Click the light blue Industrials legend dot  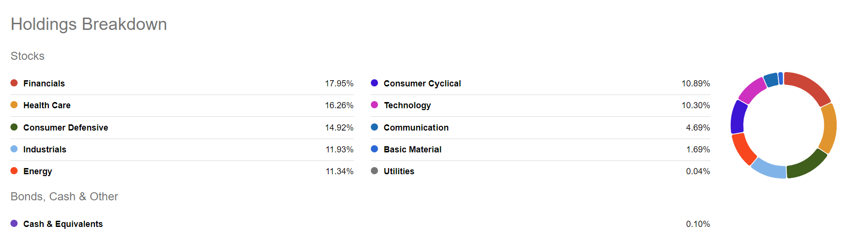pos(14,149)
